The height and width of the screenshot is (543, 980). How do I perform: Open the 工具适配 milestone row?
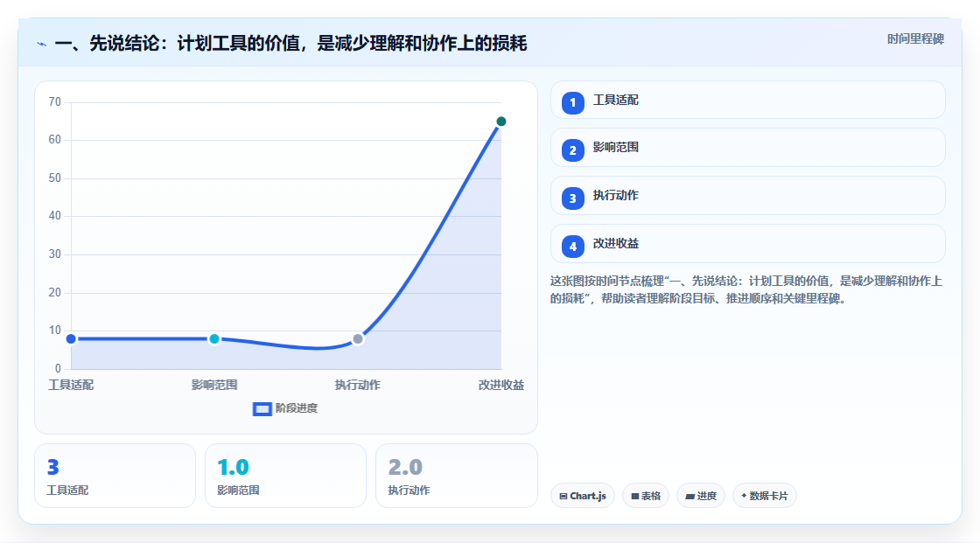747,100
